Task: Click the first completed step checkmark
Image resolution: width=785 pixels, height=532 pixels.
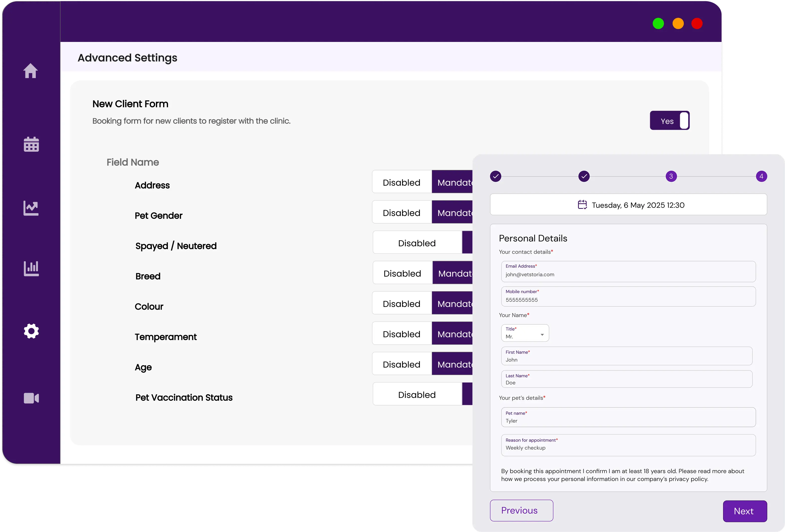Action: point(496,176)
